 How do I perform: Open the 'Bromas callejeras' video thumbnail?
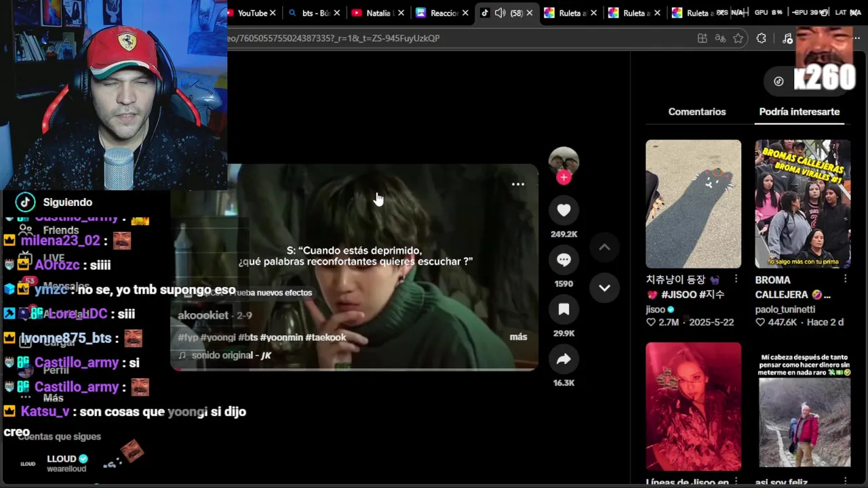(802, 204)
